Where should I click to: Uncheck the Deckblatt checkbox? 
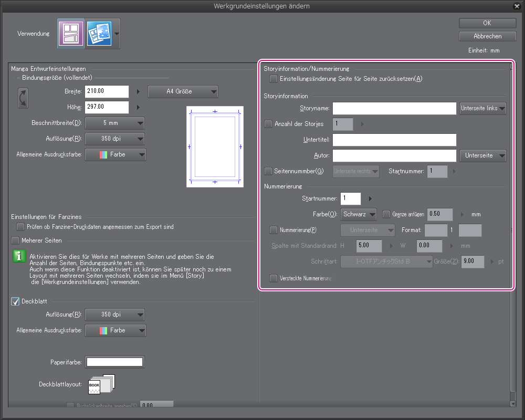tap(16, 301)
